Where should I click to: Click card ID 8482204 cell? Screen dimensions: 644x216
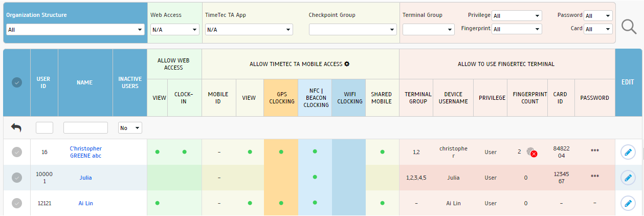click(x=561, y=152)
